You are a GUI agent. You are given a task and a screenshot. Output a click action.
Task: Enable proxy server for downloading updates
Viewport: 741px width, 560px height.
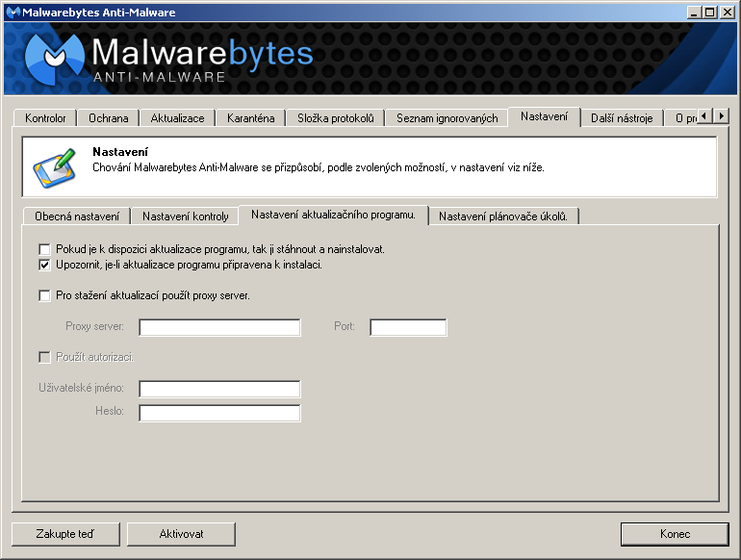click(x=44, y=295)
